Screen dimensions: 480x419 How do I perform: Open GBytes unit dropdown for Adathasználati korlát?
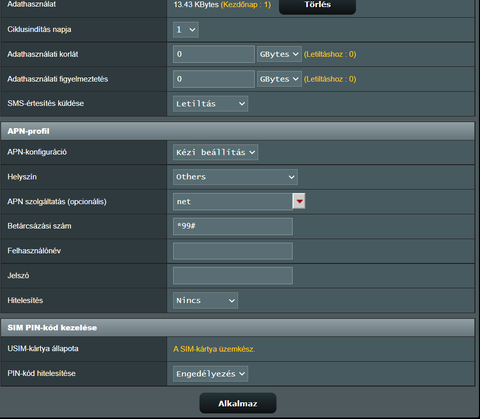(279, 54)
